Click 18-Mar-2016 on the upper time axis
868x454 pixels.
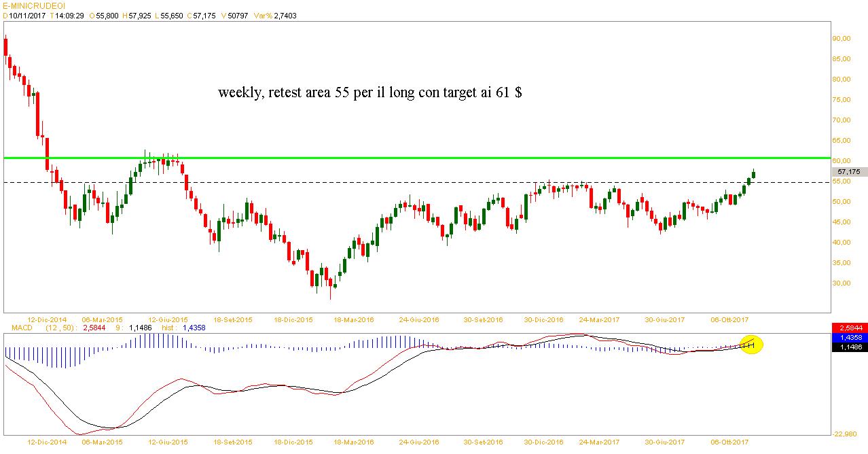(354, 319)
